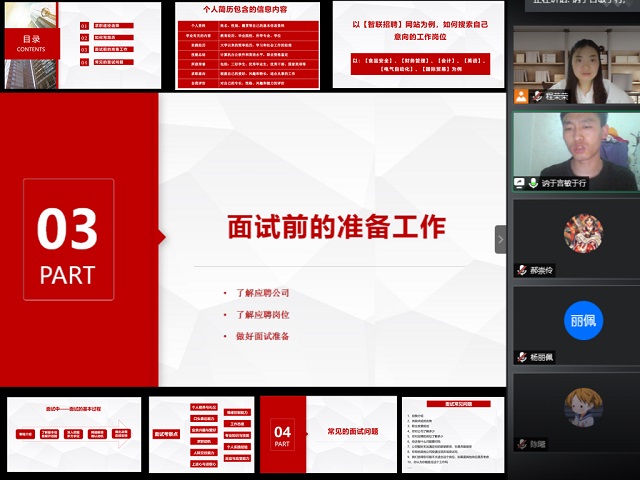The width and height of the screenshot is (640, 480).
Task: Click the muted mic icon beside 杨丽佩
Action: (x=522, y=357)
